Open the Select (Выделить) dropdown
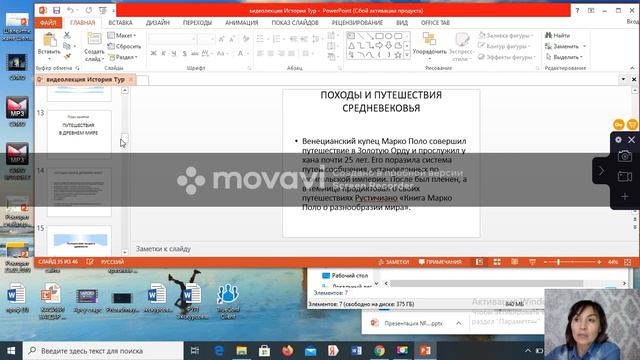The image size is (640, 360). point(564,57)
